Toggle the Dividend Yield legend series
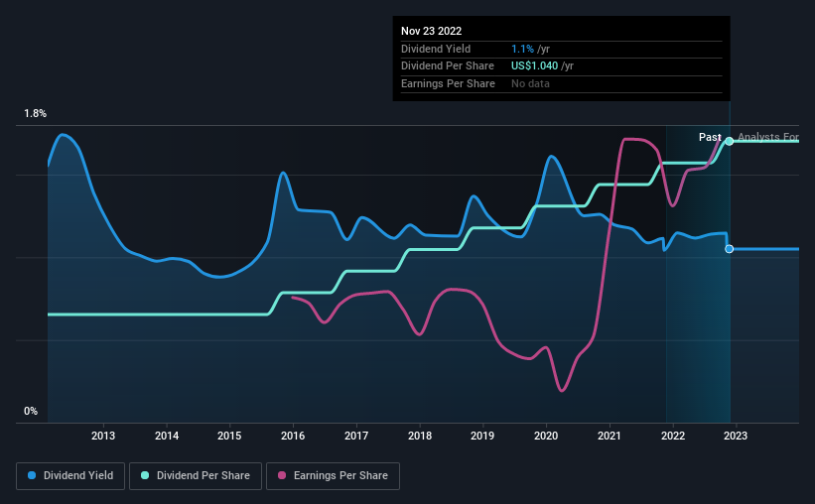Viewport: 815px width, 504px height. [x=69, y=476]
